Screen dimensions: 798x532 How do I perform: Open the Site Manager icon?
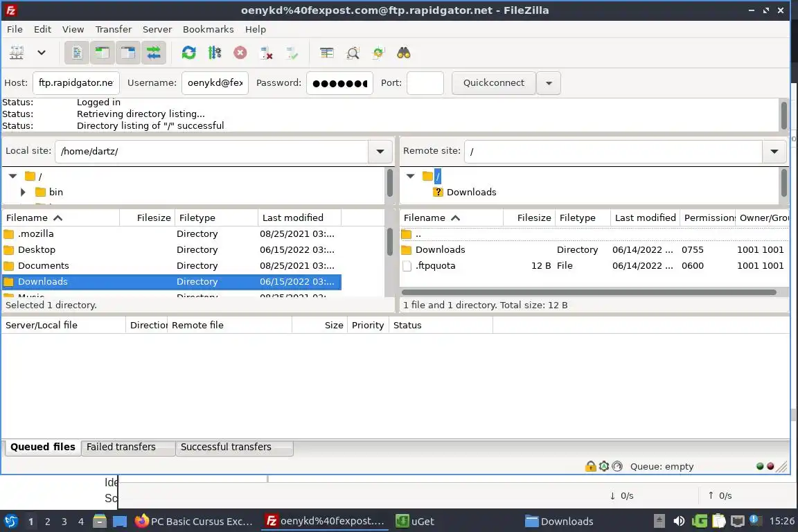17,53
